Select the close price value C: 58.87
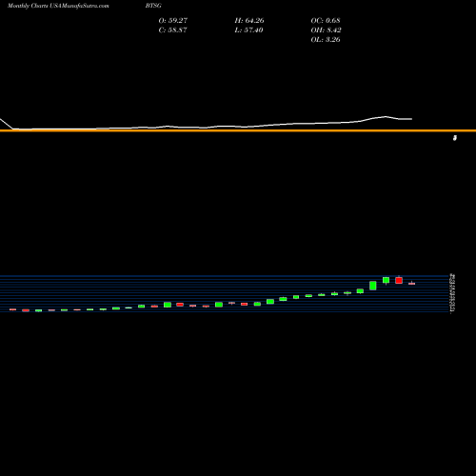Viewport: 476px width, 476px height. pyautogui.click(x=172, y=30)
